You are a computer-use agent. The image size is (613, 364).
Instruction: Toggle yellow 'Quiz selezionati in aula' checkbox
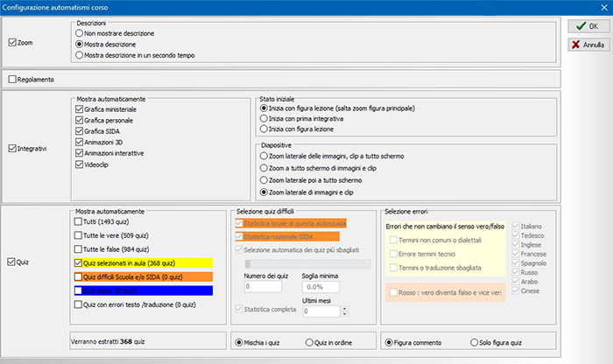pyautogui.click(x=79, y=262)
